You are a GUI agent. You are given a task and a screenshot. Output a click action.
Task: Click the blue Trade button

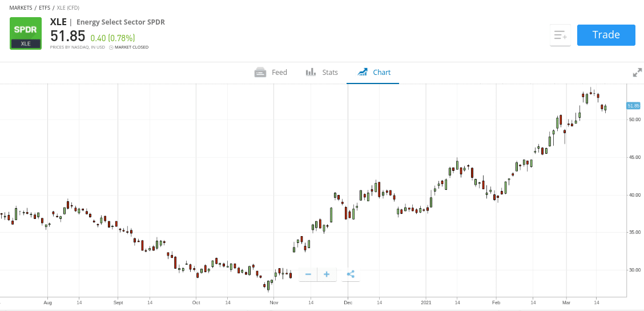(x=606, y=35)
